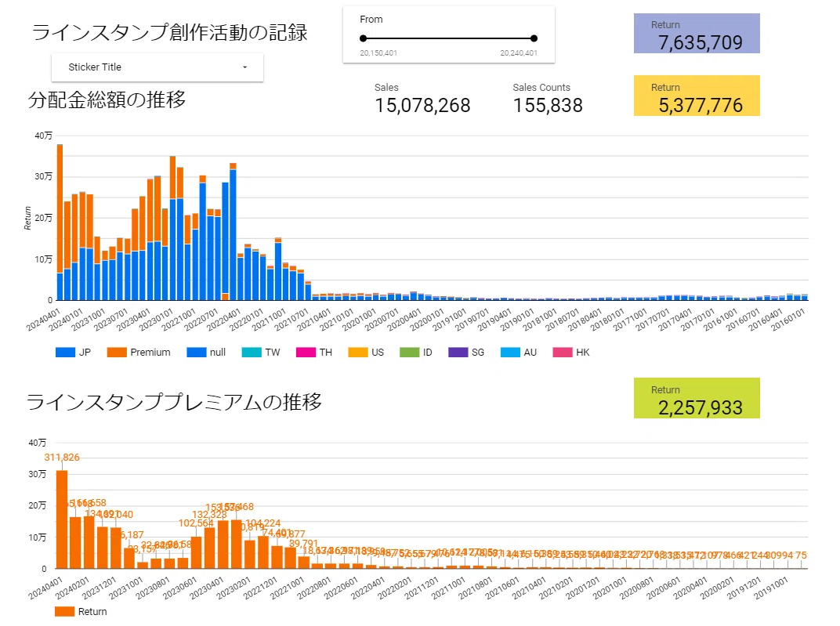The height and width of the screenshot is (626, 840).
Task: Click the 20,240,401 slider end label
Action: [519, 53]
